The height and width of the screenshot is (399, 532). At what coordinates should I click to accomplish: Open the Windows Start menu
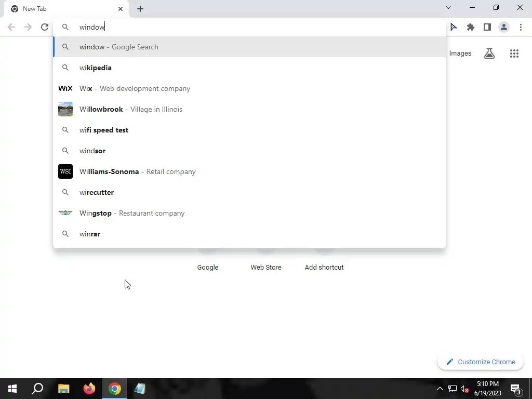pos(12,389)
